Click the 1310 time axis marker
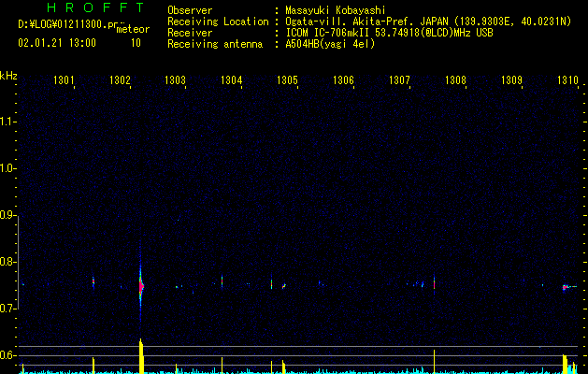Screen dimensions: 588x374 tap(567, 80)
